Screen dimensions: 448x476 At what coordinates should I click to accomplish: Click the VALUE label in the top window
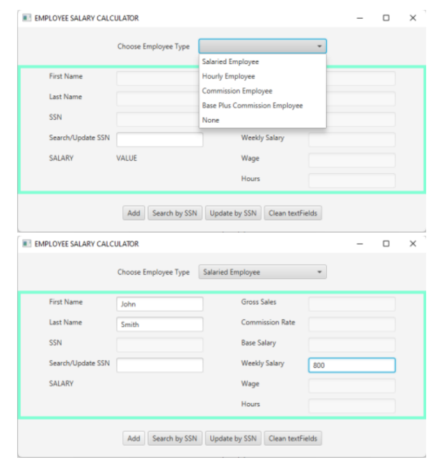coord(126,158)
